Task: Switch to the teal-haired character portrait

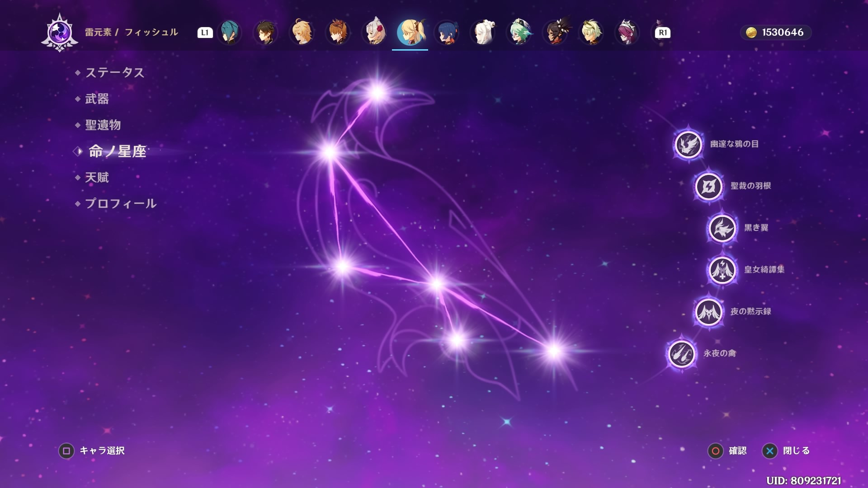Action: pos(230,33)
